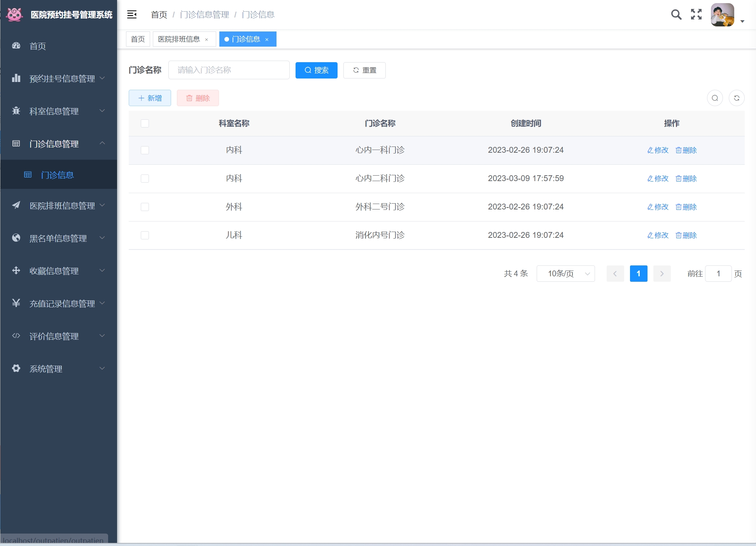Viewport: 756px width, 546px height.
Task: Expand the 收藏信息管理 menu chevron
Action: click(x=102, y=270)
